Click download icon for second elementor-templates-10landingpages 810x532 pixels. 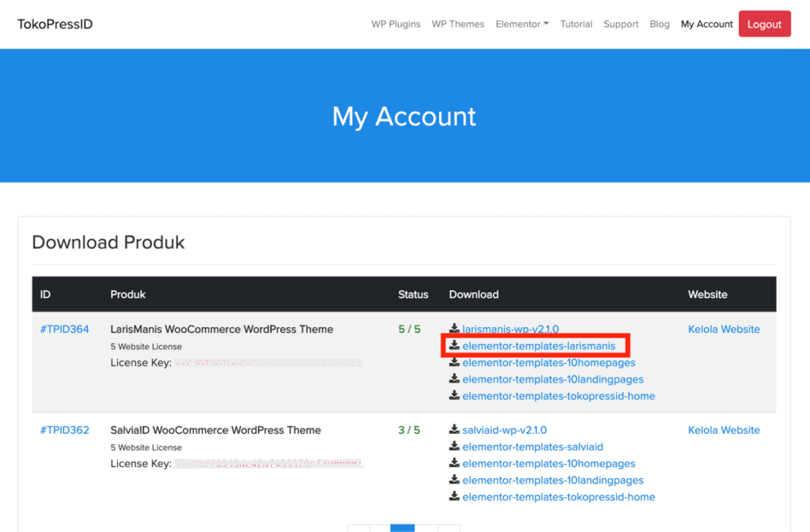coord(454,481)
